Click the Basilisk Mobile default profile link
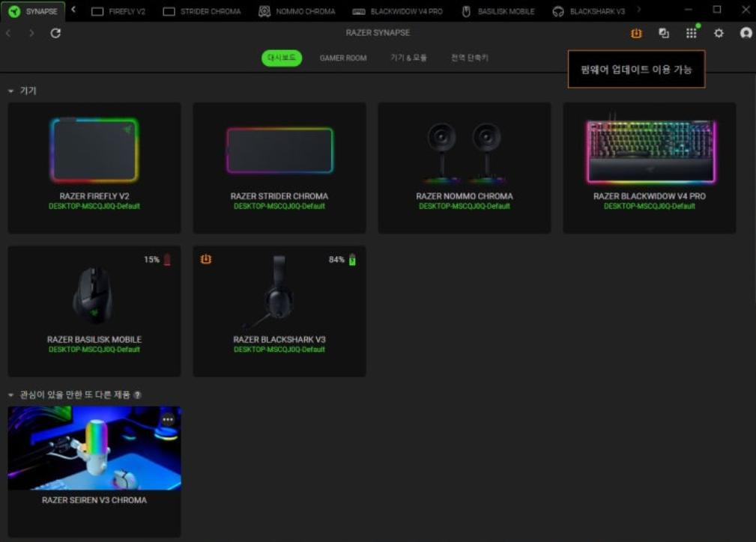This screenshot has width=756, height=542. [94, 350]
